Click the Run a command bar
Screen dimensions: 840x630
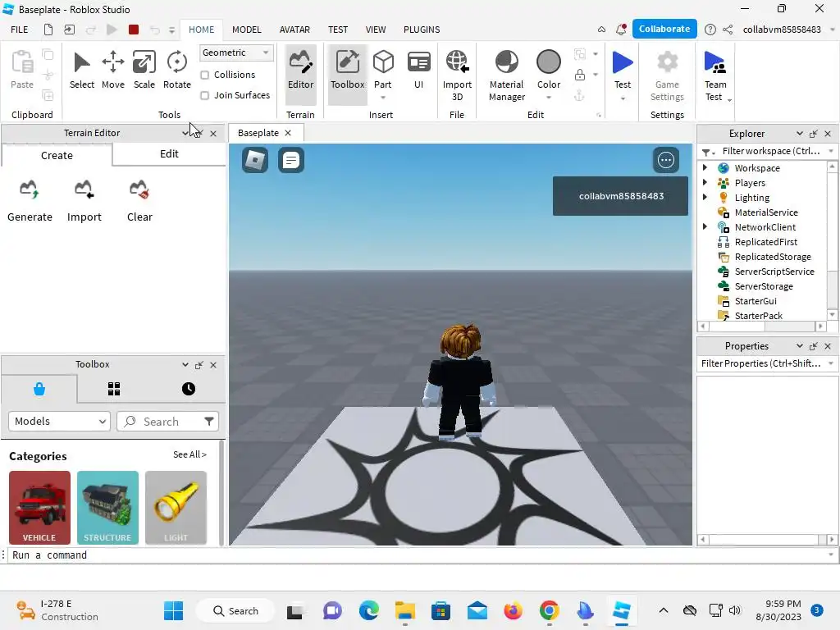click(418, 555)
